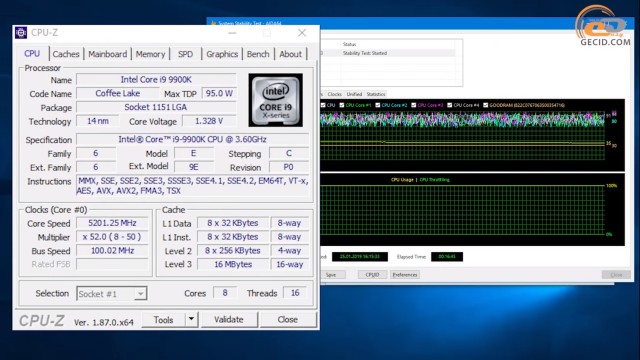Viewport: 640px width, 360px height.
Task: Select the Memory tab
Action: point(150,54)
